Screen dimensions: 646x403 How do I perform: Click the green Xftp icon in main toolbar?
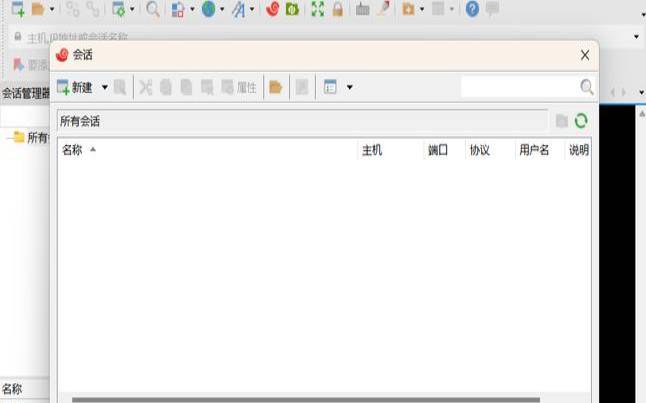[292, 9]
